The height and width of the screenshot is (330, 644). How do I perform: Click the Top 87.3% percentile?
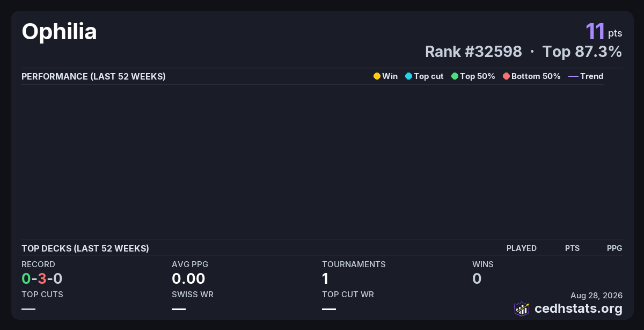(582, 52)
